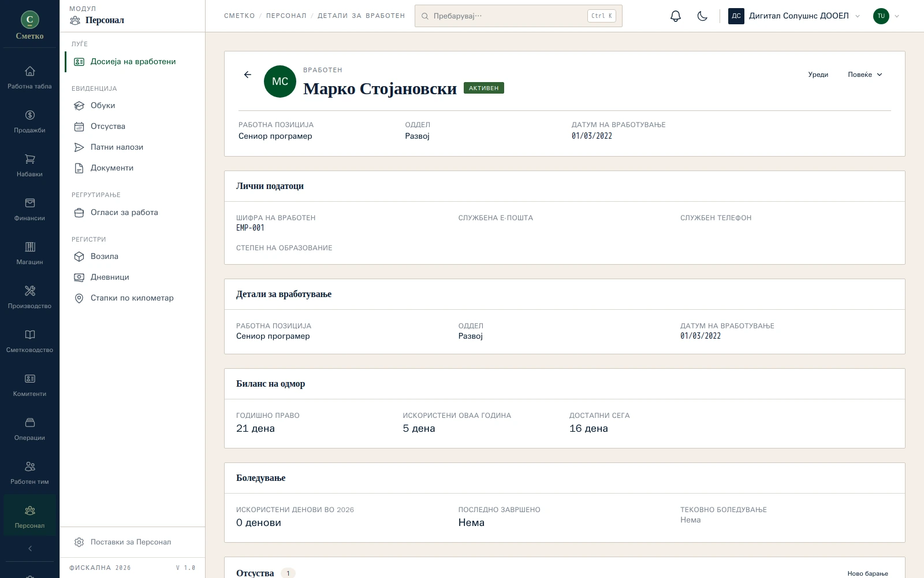Go back using the arrow beside avatar
This screenshot has height=578, width=924.
coord(248,75)
